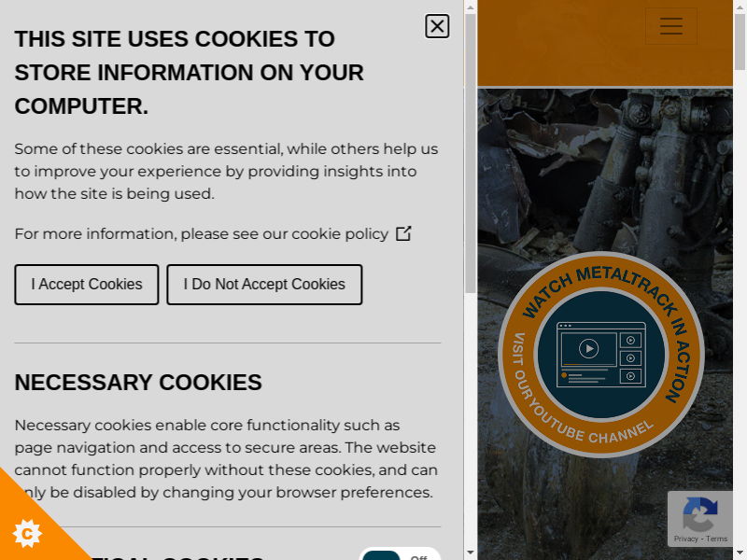Click the external link icon beside cookie policy
Image resolution: width=747 pixels, height=560 pixels.
pyautogui.click(x=403, y=234)
